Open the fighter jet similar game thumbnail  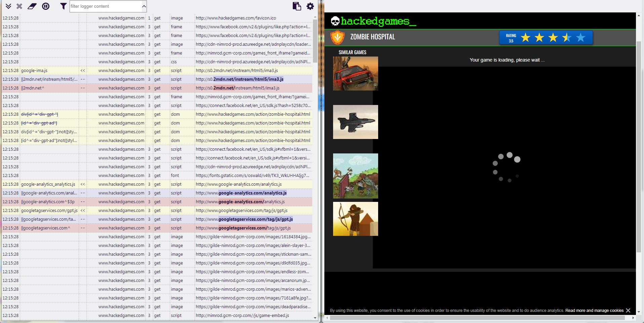click(x=355, y=122)
